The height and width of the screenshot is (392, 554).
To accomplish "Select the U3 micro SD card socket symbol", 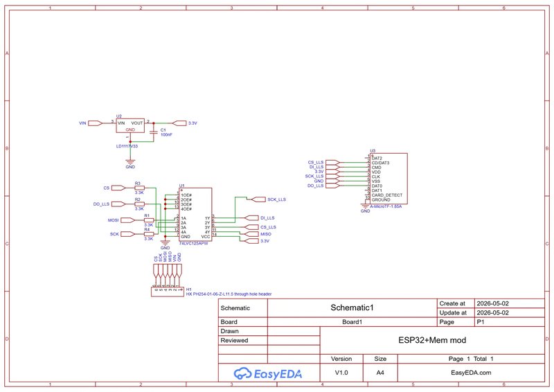I will (x=388, y=179).
